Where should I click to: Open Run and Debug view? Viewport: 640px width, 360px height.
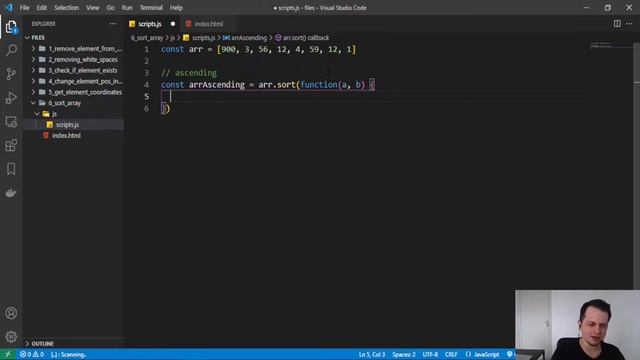pos(11,98)
